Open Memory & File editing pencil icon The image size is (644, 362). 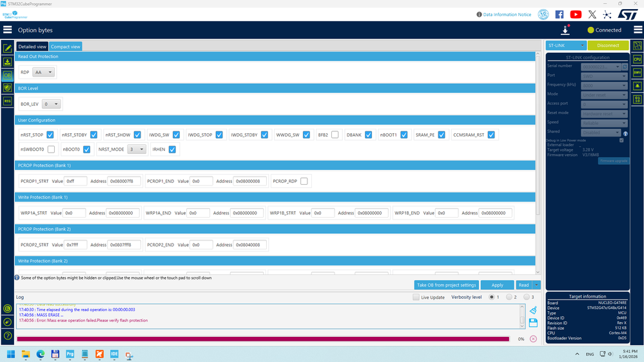[7, 48]
